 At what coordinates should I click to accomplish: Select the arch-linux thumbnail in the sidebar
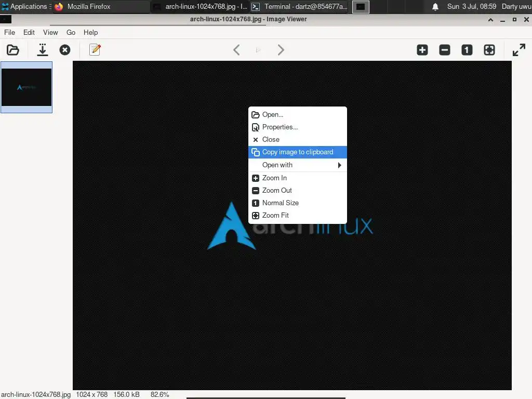pyautogui.click(x=26, y=87)
